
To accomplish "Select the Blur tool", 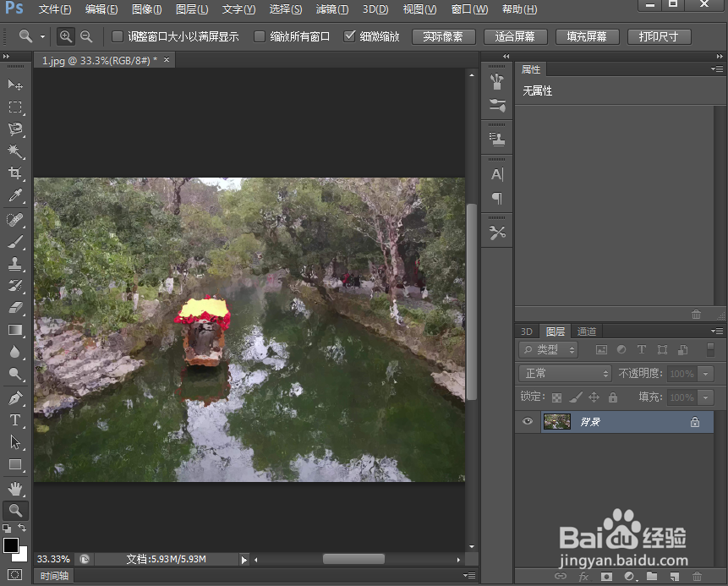I will point(15,352).
